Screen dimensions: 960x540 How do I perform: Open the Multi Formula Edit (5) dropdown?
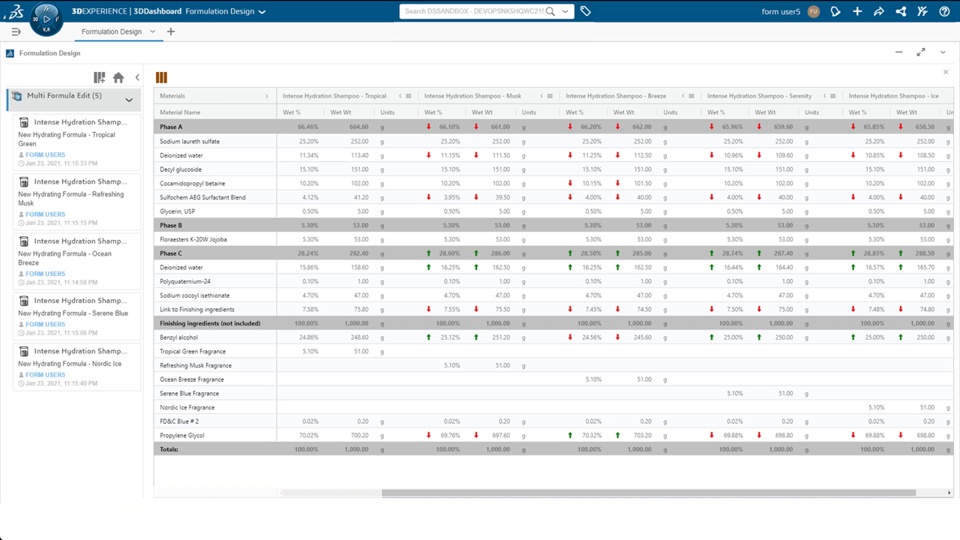(x=129, y=100)
